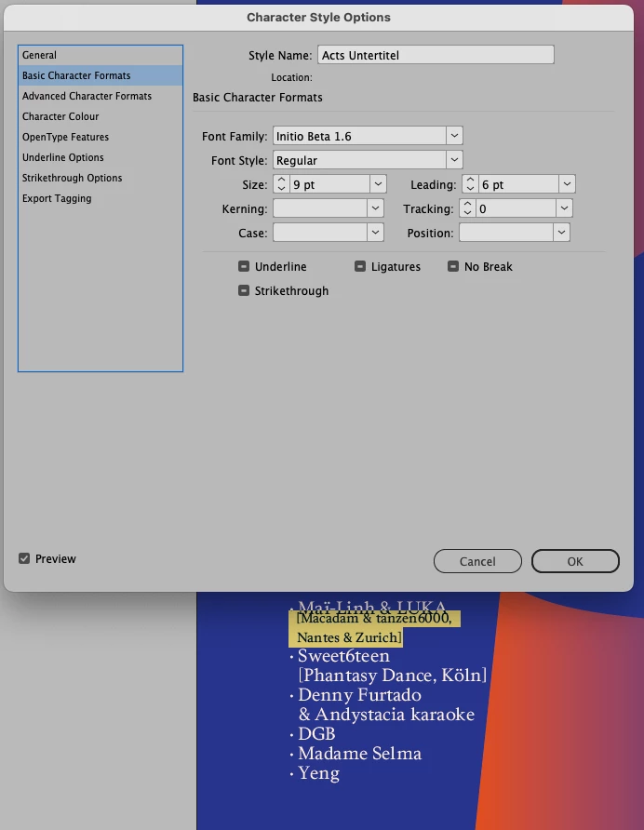This screenshot has width=644, height=830.
Task: Disable the Preview checkbox
Action: tap(24, 558)
